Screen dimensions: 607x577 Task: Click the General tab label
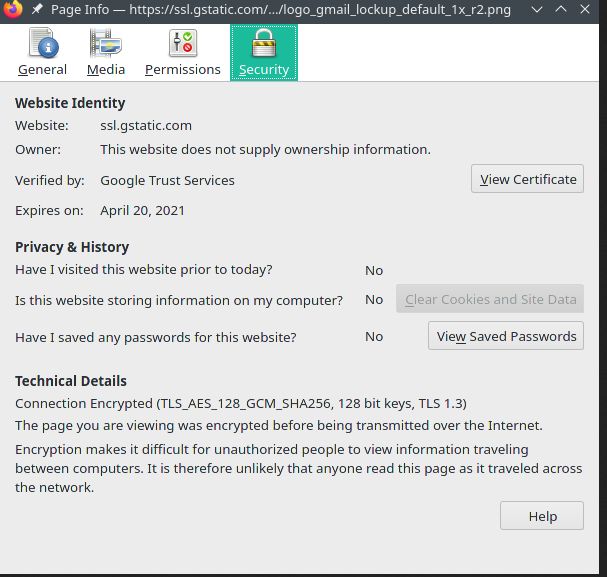tap(42, 70)
